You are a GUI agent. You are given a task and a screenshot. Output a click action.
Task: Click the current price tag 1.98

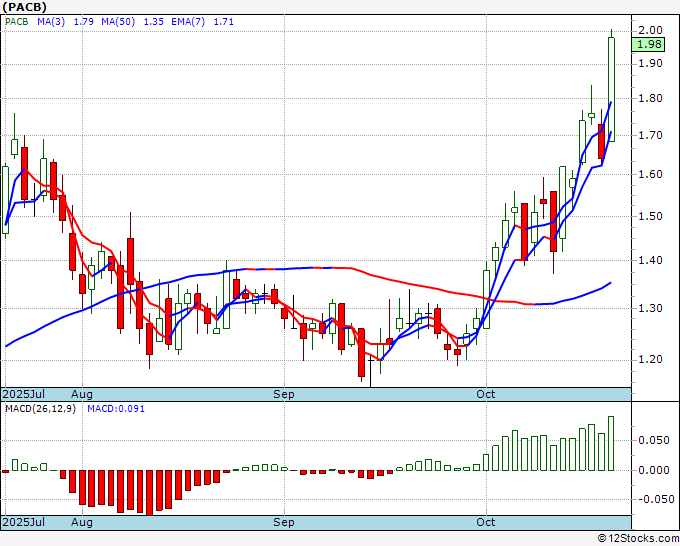tap(648, 44)
